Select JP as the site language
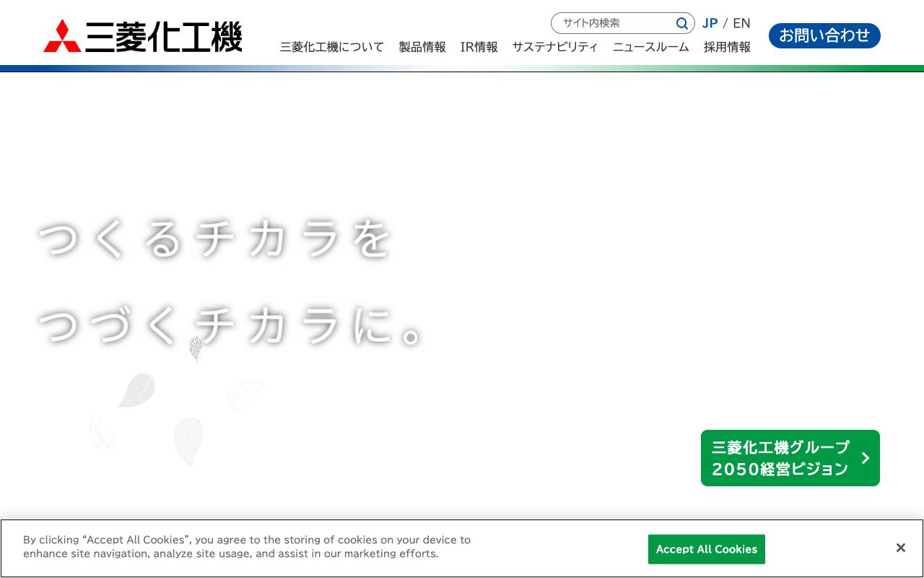This screenshot has height=578, width=924. pyautogui.click(x=710, y=23)
